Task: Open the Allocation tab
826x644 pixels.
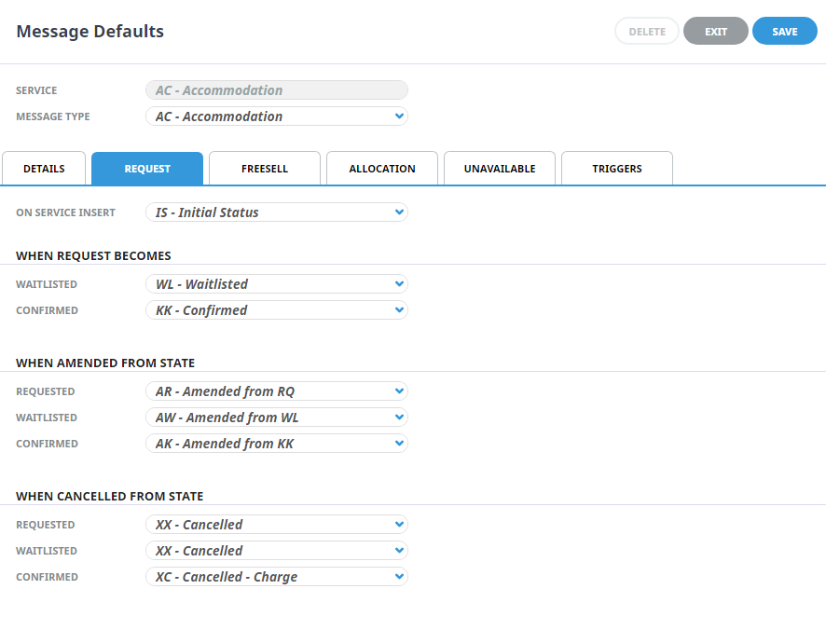Action: coord(382,169)
